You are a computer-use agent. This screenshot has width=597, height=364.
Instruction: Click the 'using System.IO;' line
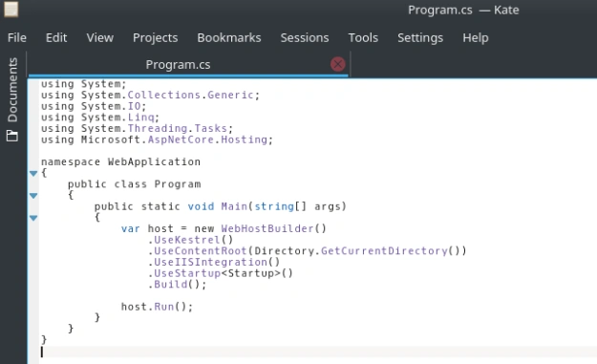coord(94,106)
